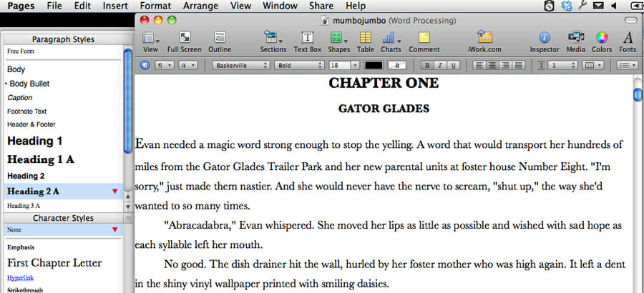Open the columns dropdown
Screen dimensions: 644x293
point(593,65)
